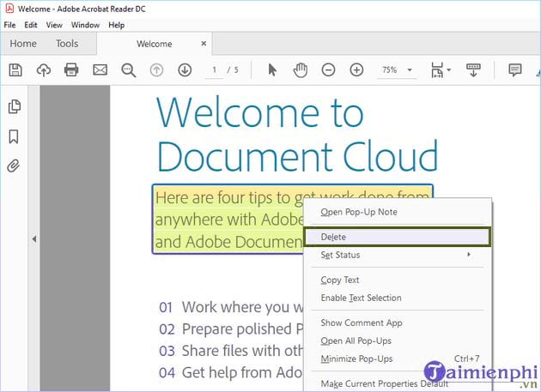Click 'Document Cloud' heading text
This screenshot has height=392, width=541.
pyautogui.click(x=297, y=156)
